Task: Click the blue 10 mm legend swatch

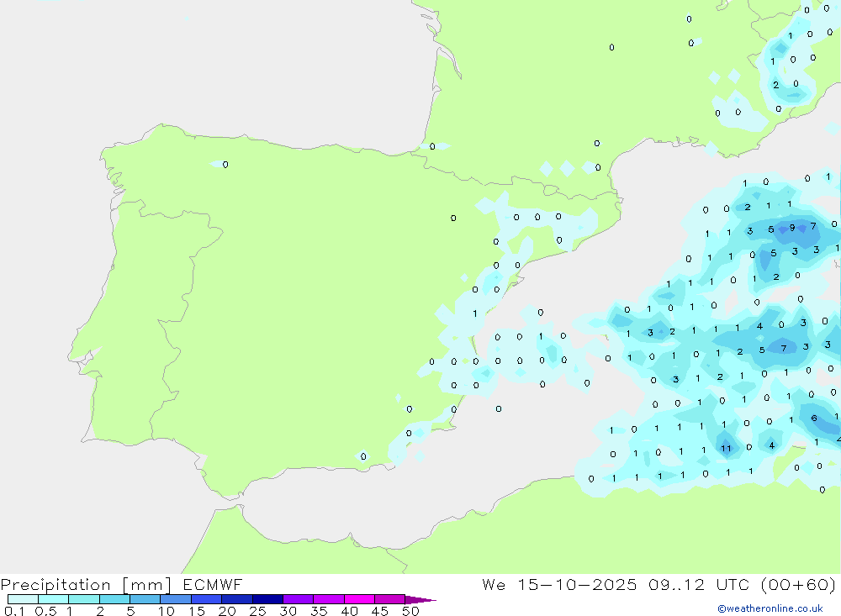Action: click(176, 599)
